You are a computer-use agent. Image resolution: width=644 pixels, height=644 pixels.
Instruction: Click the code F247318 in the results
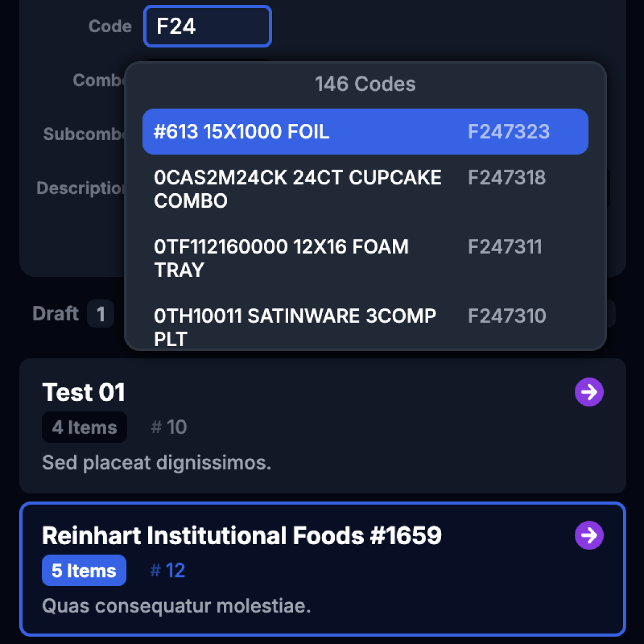[507, 178]
